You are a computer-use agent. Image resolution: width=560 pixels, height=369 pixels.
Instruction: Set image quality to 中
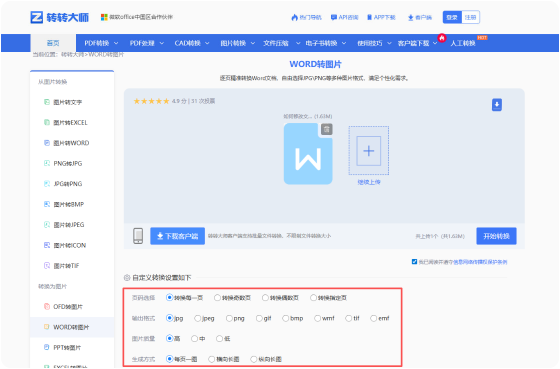tap(194, 338)
